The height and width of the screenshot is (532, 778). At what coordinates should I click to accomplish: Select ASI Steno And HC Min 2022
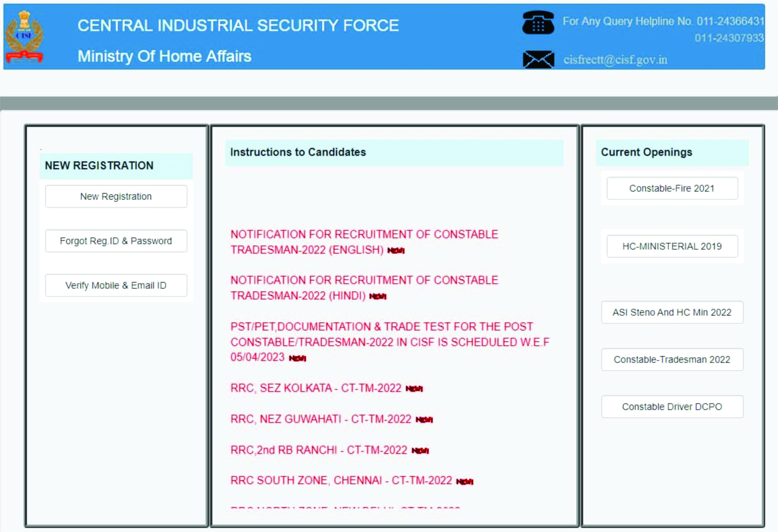coord(672,312)
